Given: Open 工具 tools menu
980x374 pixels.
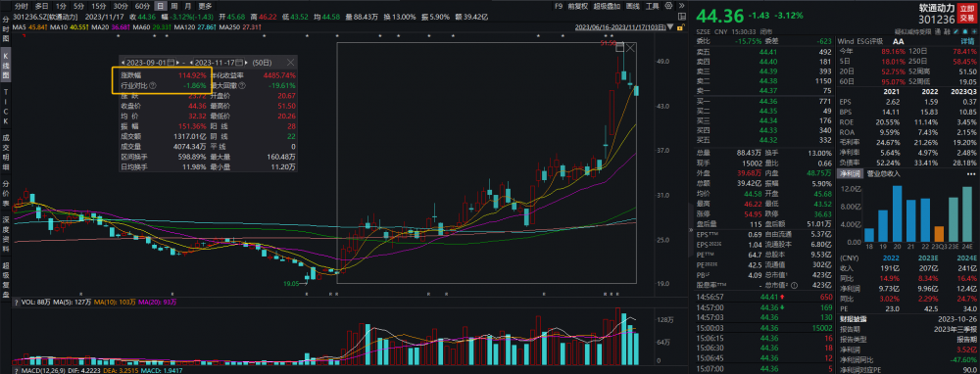Looking at the screenshot, I should [x=652, y=6].
